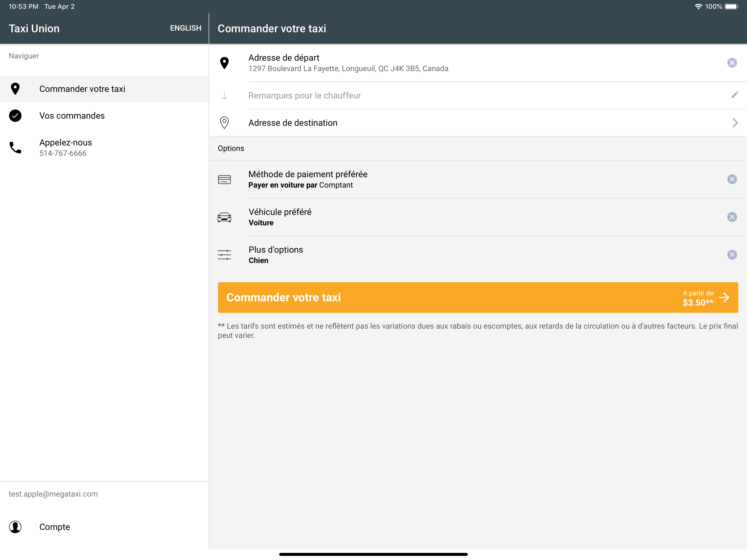Tap the pencil edit icon for driver remarks

coord(734,95)
